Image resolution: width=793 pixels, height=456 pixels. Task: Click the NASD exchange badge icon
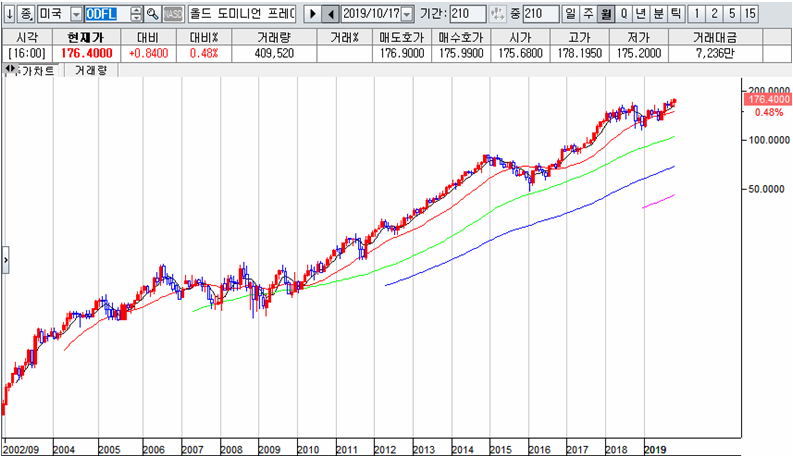pos(173,14)
